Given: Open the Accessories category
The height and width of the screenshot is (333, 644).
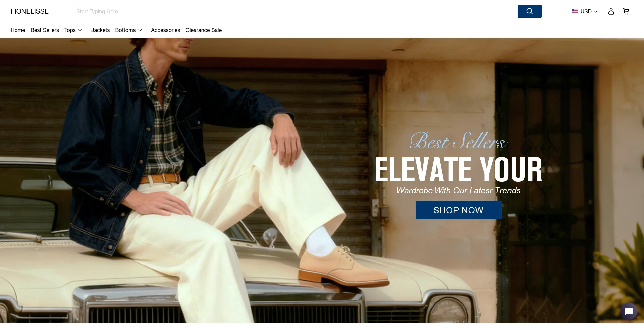Looking at the screenshot, I should tap(165, 30).
